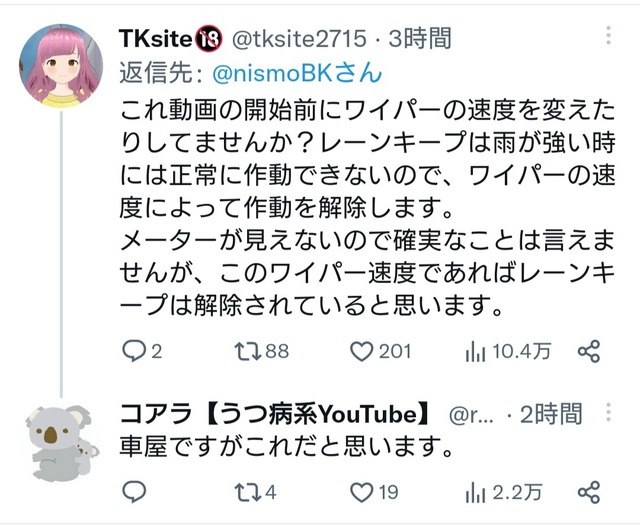This screenshot has width=640, height=525.
Task: Share TKsite's tweet via share icon
Action: click(x=589, y=351)
